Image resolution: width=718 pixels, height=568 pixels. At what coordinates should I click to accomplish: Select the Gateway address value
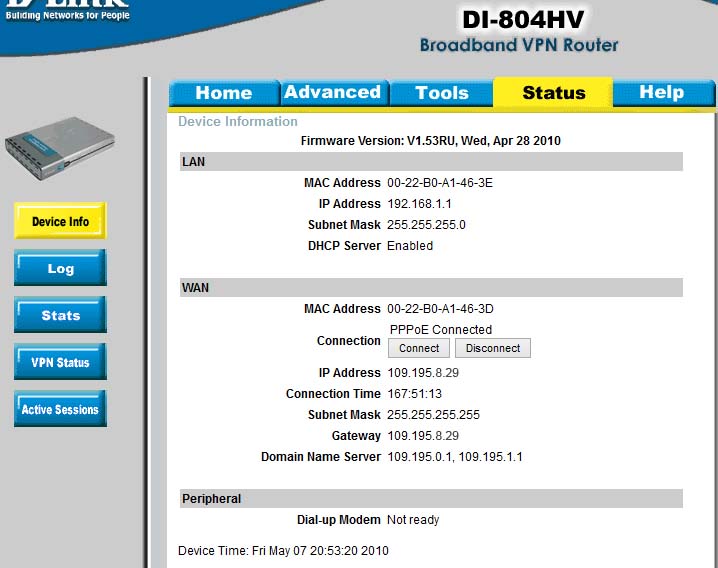pos(423,436)
